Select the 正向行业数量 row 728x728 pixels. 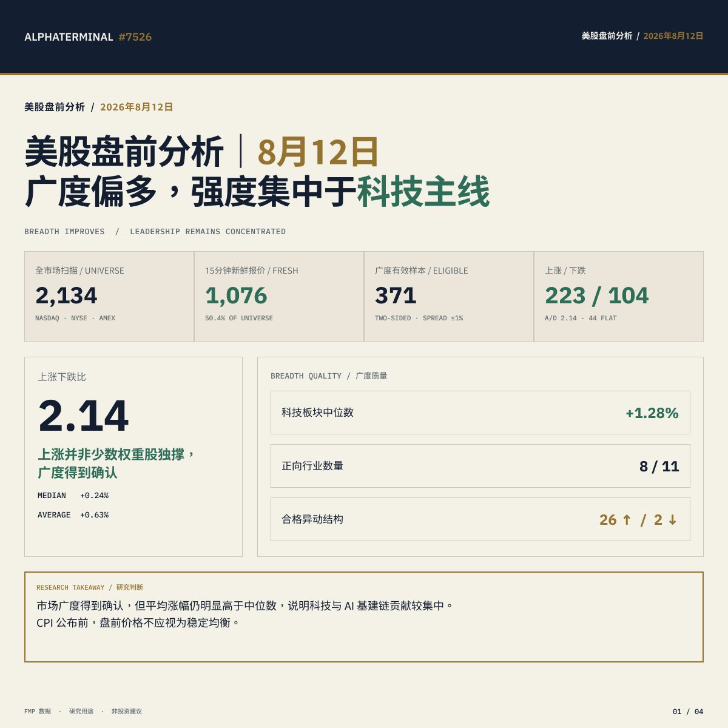click(x=480, y=466)
